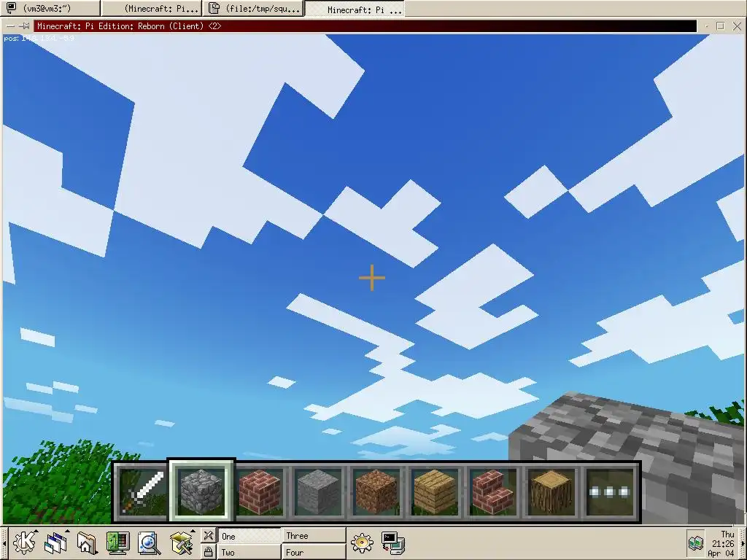Launch the magnifier find-files icon
This screenshot has height=560, width=747.
149,542
